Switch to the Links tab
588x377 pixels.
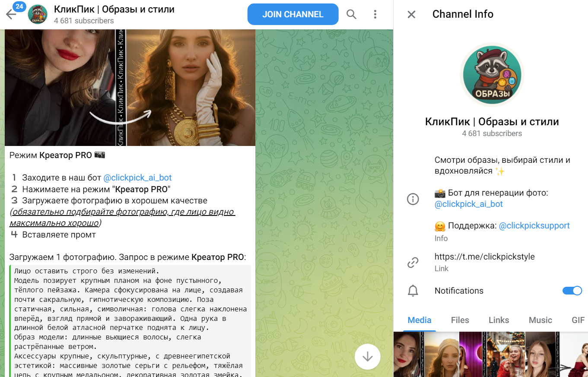click(499, 320)
